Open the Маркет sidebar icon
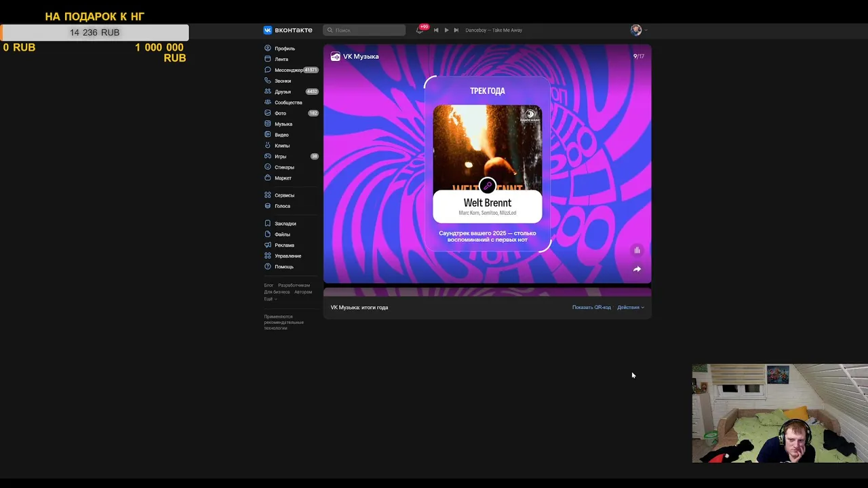 pos(268,178)
